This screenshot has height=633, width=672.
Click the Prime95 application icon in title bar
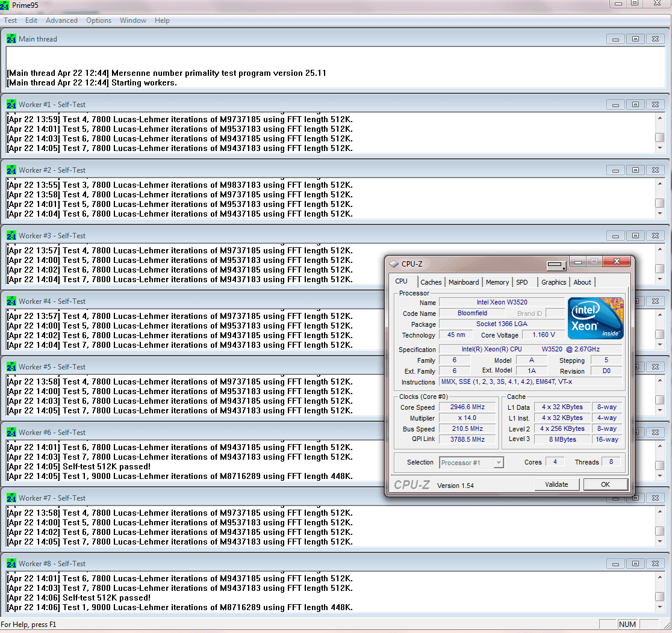click(x=5, y=5)
